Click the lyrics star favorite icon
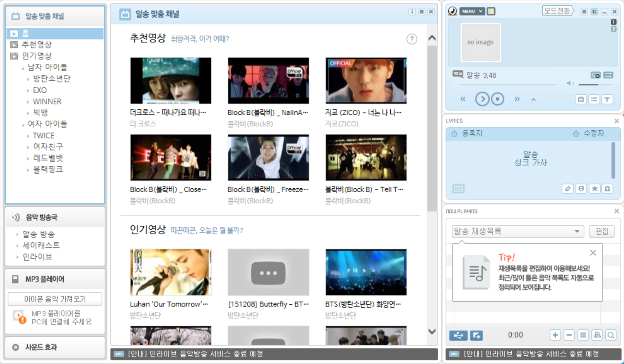 tap(594, 189)
